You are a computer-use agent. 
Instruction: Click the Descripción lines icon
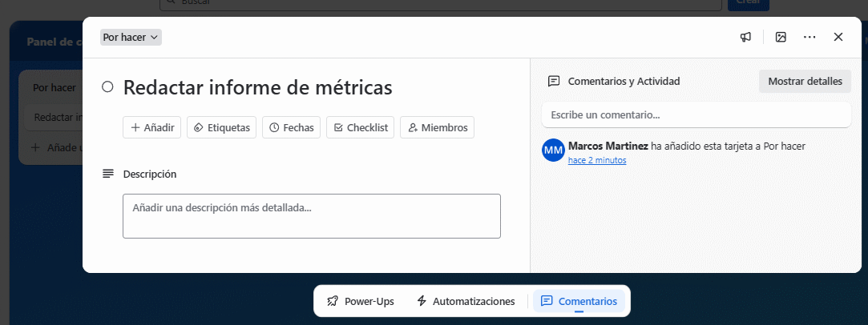[107, 174]
